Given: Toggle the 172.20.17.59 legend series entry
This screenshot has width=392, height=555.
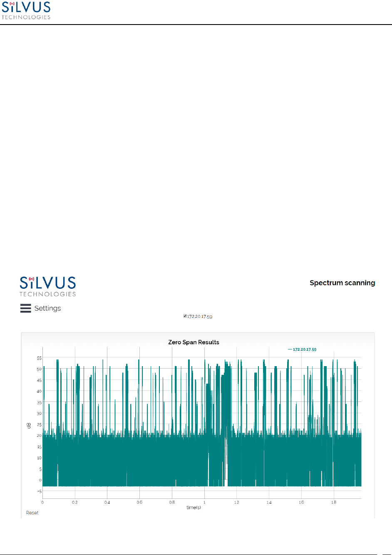Looking at the screenshot, I should coord(302,349).
